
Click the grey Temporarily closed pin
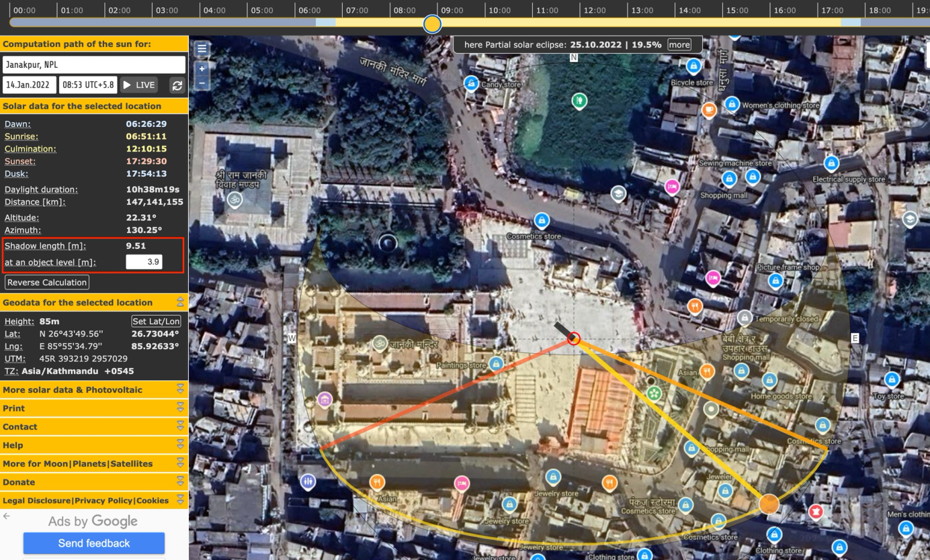tap(744, 318)
